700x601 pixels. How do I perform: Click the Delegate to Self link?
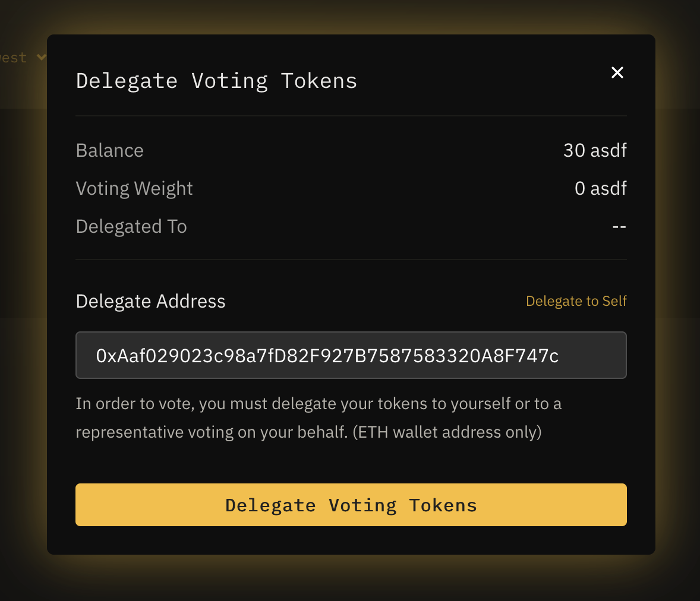pos(576,301)
